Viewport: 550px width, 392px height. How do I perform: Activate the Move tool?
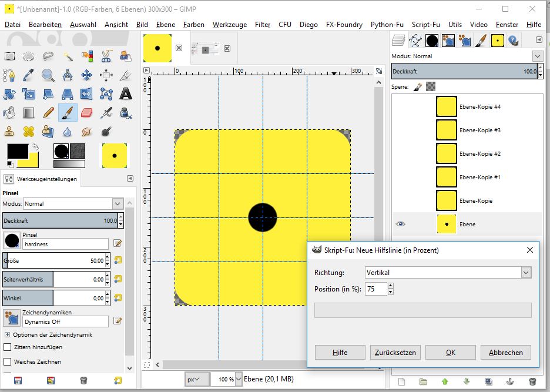click(86, 75)
